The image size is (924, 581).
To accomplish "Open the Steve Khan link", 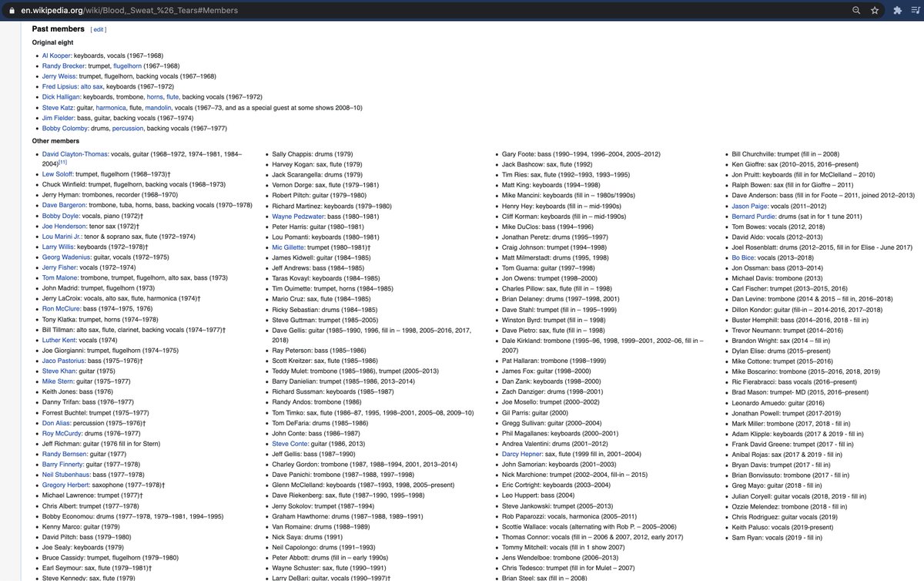I will click(x=59, y=371).
